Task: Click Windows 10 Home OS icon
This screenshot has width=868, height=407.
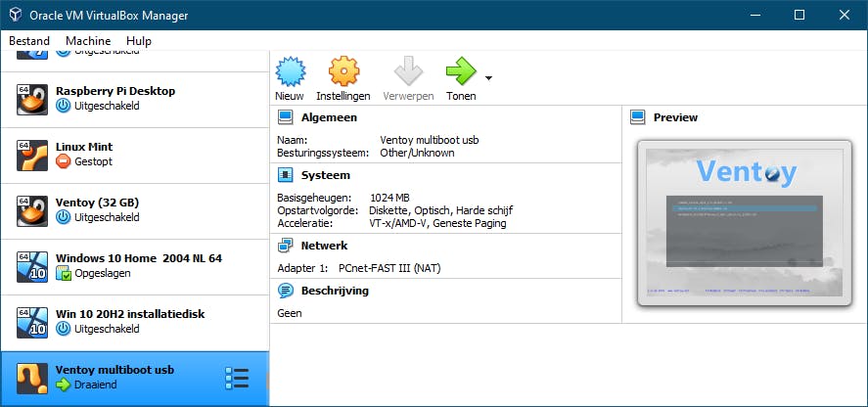Action: coord(32,267)
